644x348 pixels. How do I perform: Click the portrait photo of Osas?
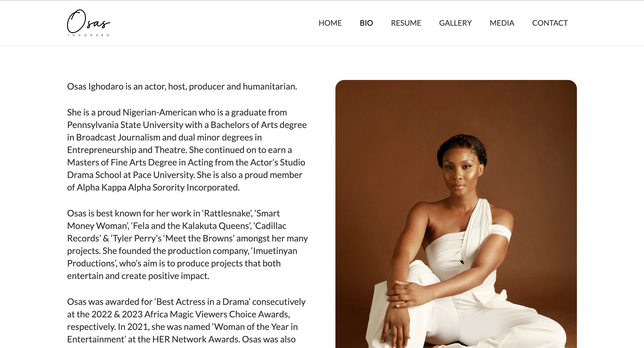click(456, 214)
